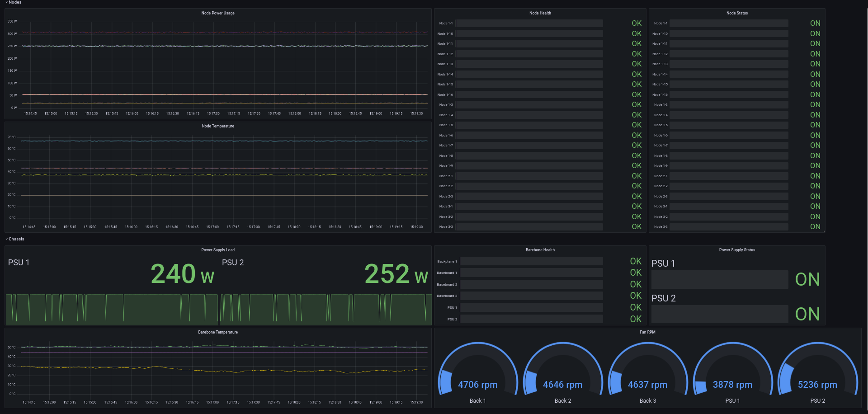
Task: Open the Barebone Temperature panel title menu
Action: (217, 332)
